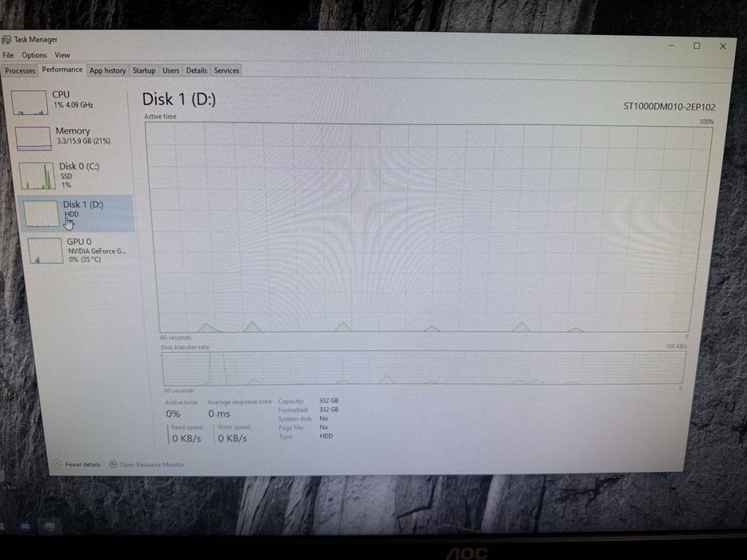747x560 pixels.
Task: Select the GPU 0 graph thumbnail
Action: 46,251
